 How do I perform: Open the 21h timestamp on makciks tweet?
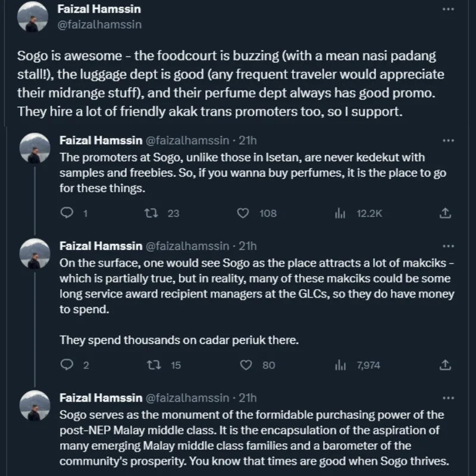tap(248, 246)
